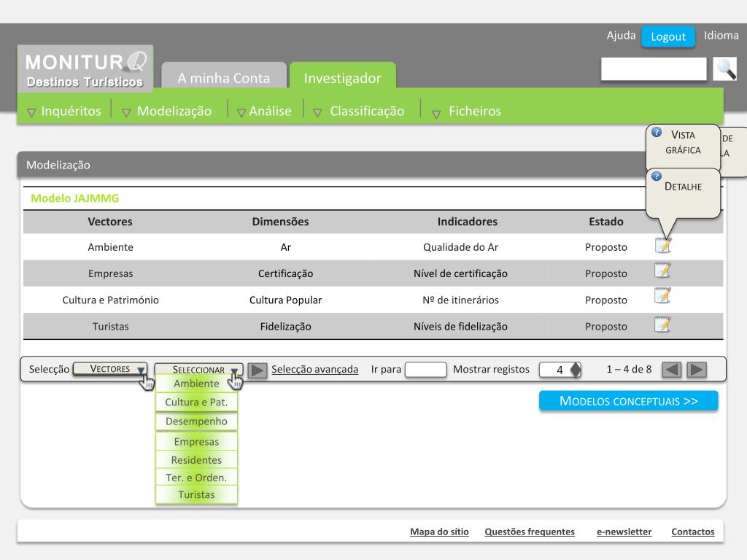747x560 pixels.
Task: Click Fidelização dimension cell
Action: pyautogui.click(x=285, y=326)
